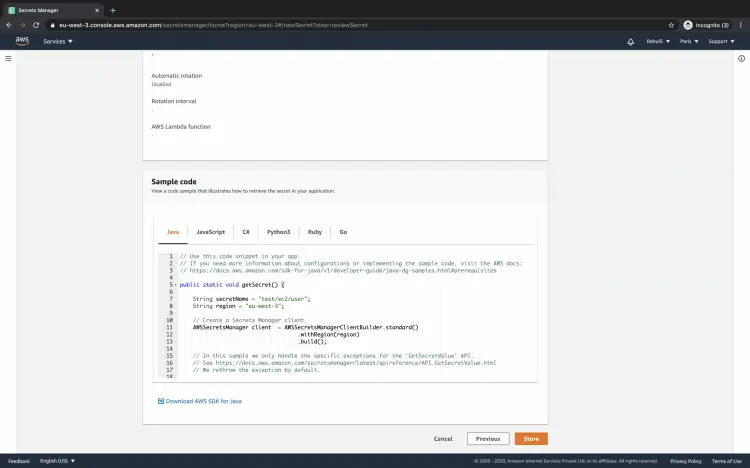750x468 pixels.
Task: Open the Terms of Use link
Action: 726,461
